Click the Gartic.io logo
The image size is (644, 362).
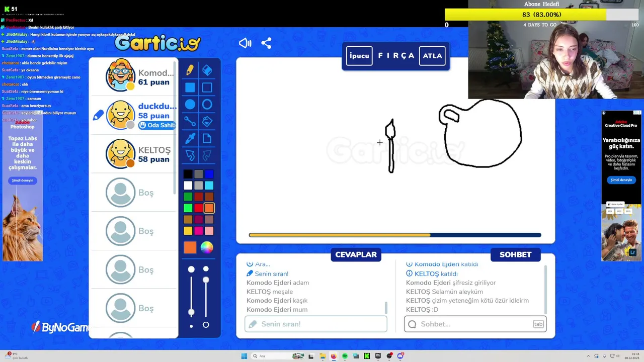pos(157,43)
